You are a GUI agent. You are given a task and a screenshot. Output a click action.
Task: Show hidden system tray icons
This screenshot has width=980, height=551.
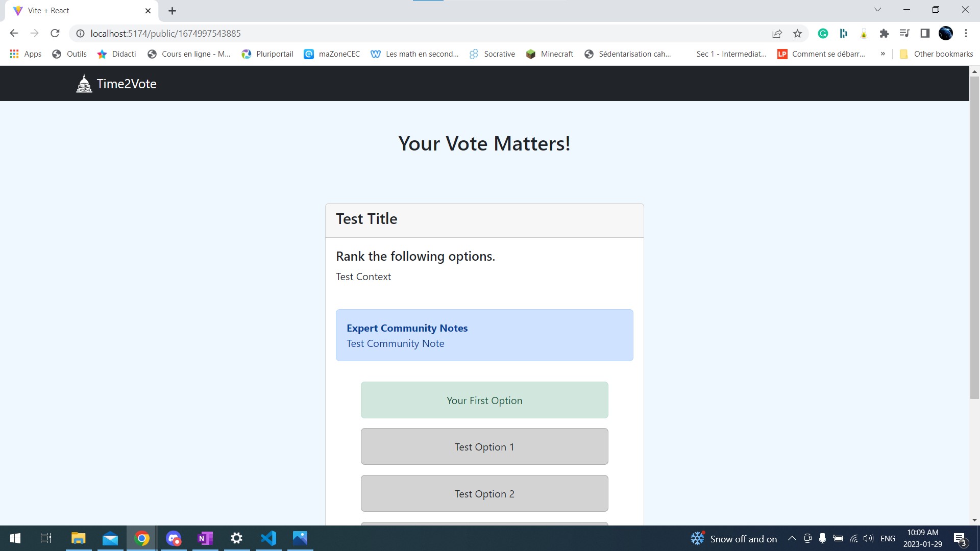(x=792, y=538)
